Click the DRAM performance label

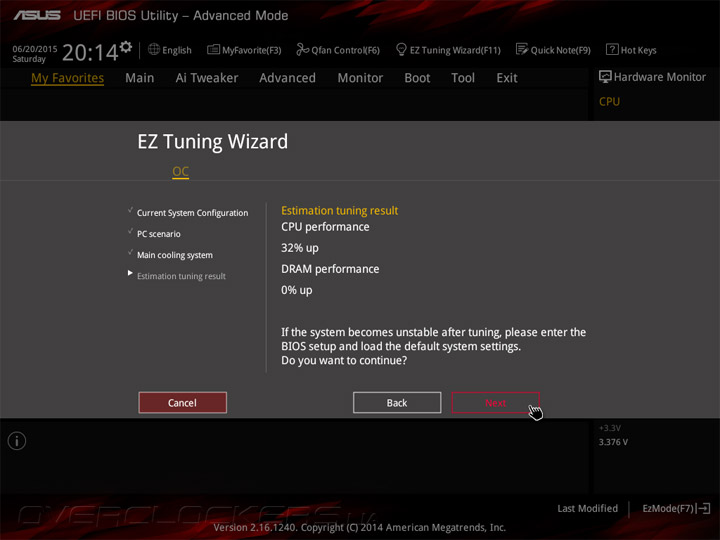330,269
